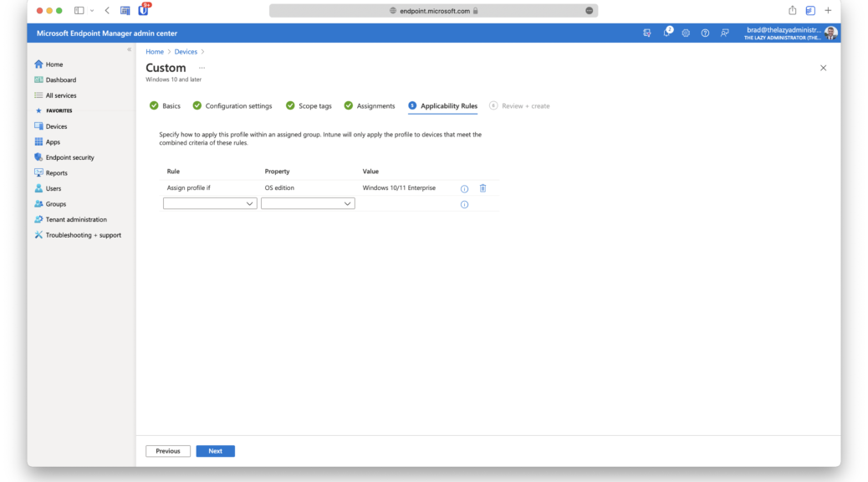Open the ellipsis menu beside Custom title
Image resolution: width=868 pixels, height=482 pixels.
(202, 68)
